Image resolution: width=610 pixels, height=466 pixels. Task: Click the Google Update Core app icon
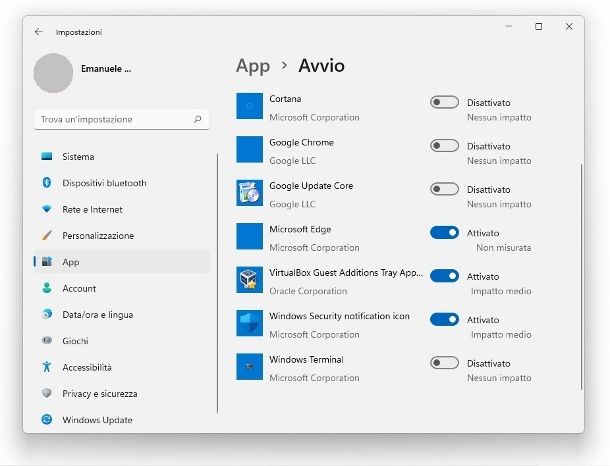249,193
